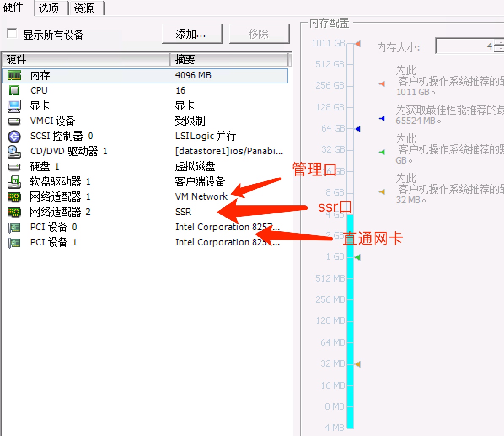Click the CPU chip icon
This screenshot has width=504, height=436.
[14, 91]
